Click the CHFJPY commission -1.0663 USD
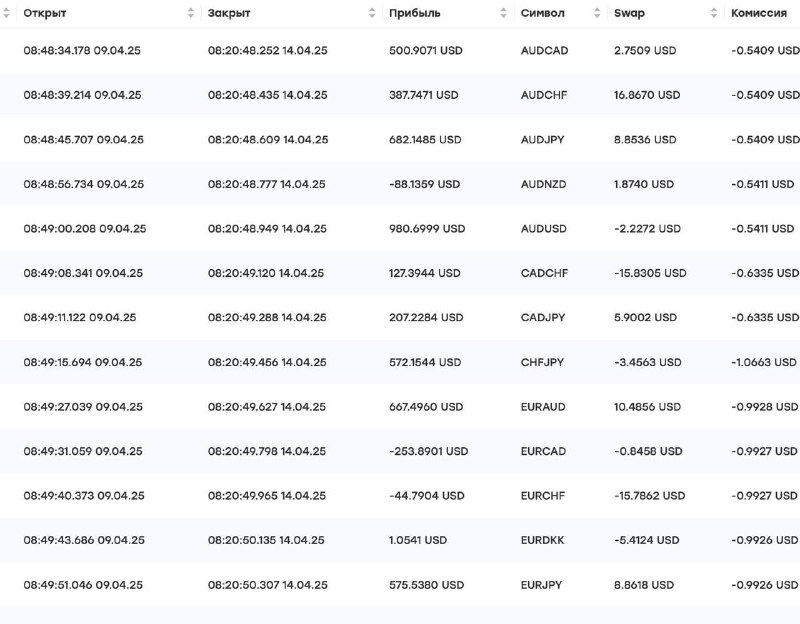800x624 pixels. click(763, 362)
